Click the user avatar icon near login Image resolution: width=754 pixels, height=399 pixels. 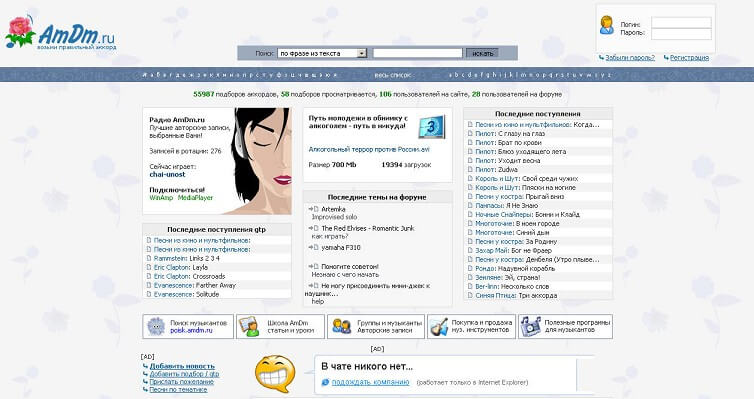[x=607, y=25]
